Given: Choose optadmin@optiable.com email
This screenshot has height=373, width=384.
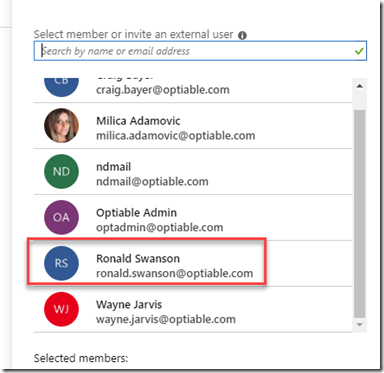Looking at the screenshot, I should point(160,228).
